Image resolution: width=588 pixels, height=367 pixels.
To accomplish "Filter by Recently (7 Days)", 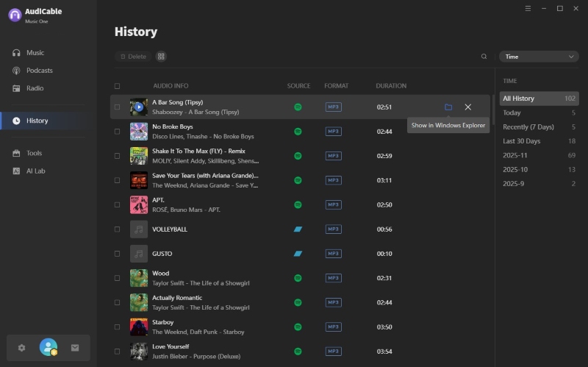I will pyautogui.click(x=539, y=127).
